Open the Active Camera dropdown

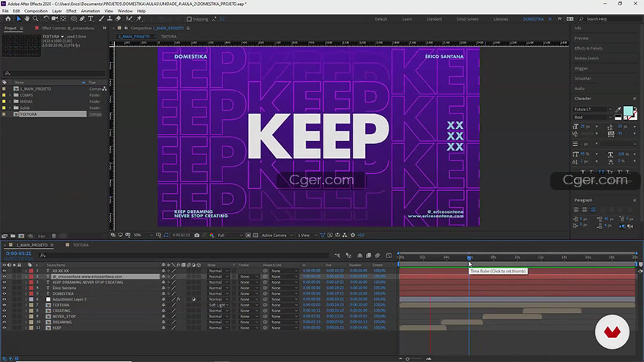tap(277, 235)
